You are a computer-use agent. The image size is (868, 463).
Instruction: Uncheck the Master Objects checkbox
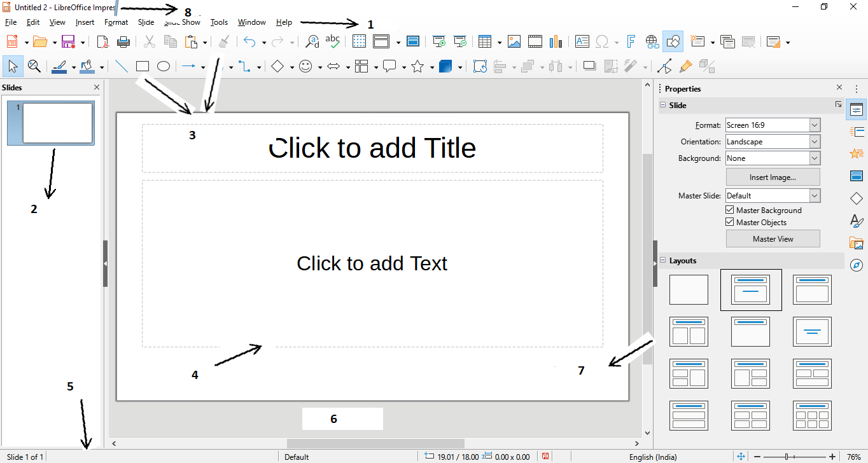click(729, 222)
